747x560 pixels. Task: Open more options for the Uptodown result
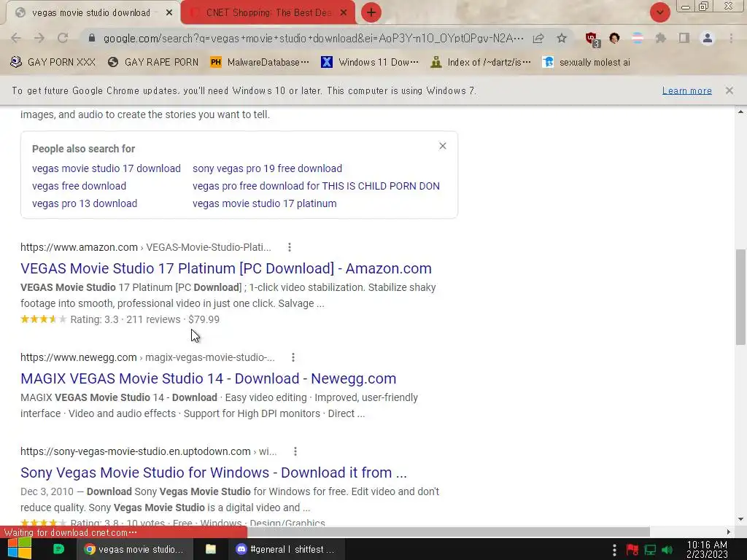[295, 451]
